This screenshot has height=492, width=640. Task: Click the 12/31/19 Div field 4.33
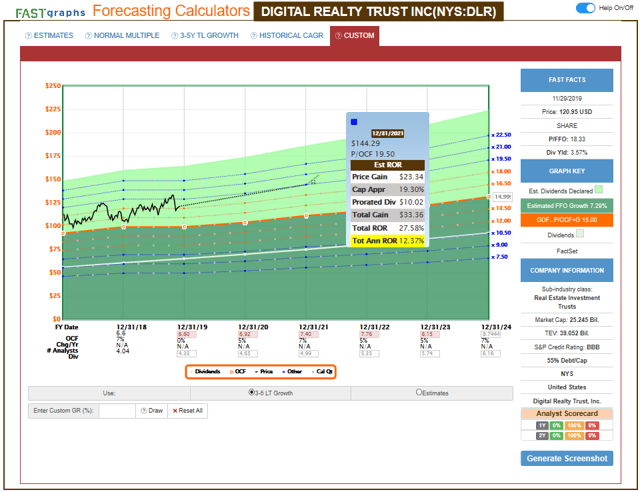pos(187,354)
